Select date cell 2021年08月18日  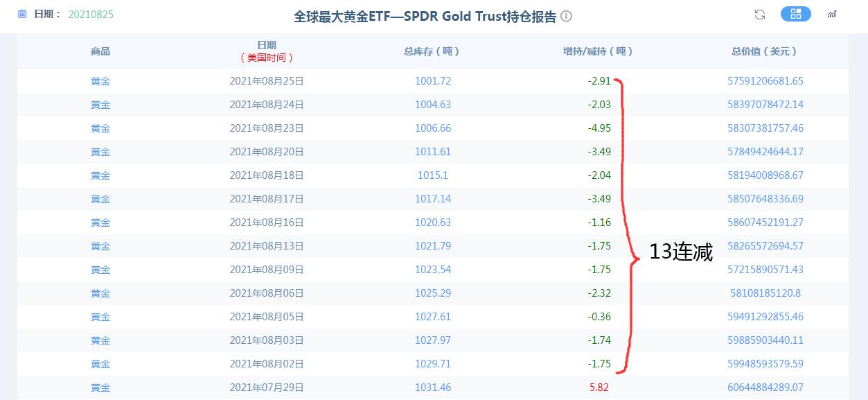[x=267, y=175]
